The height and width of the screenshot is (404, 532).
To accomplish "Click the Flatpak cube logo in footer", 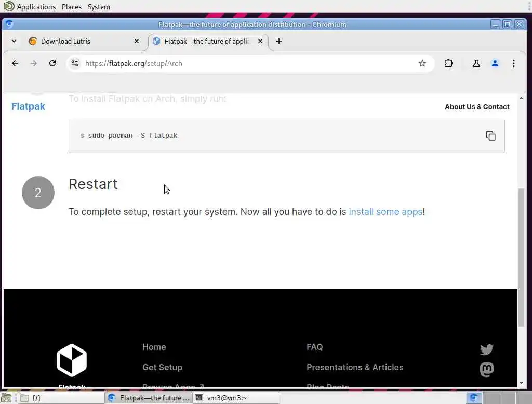I will 72,360.
